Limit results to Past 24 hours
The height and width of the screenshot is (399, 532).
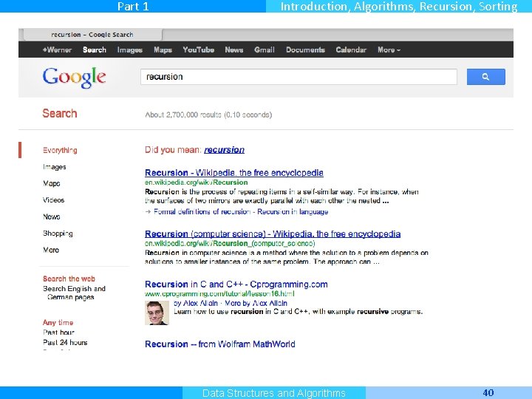click(x=65, y=342)
